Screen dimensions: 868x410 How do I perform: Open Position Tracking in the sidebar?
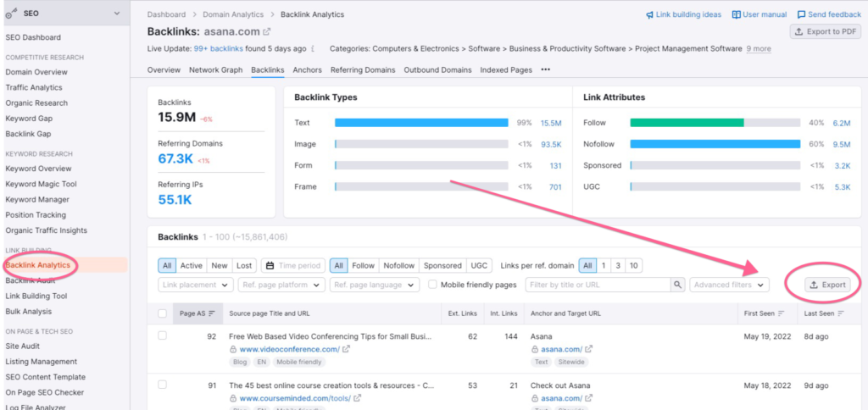click(36, 214)
